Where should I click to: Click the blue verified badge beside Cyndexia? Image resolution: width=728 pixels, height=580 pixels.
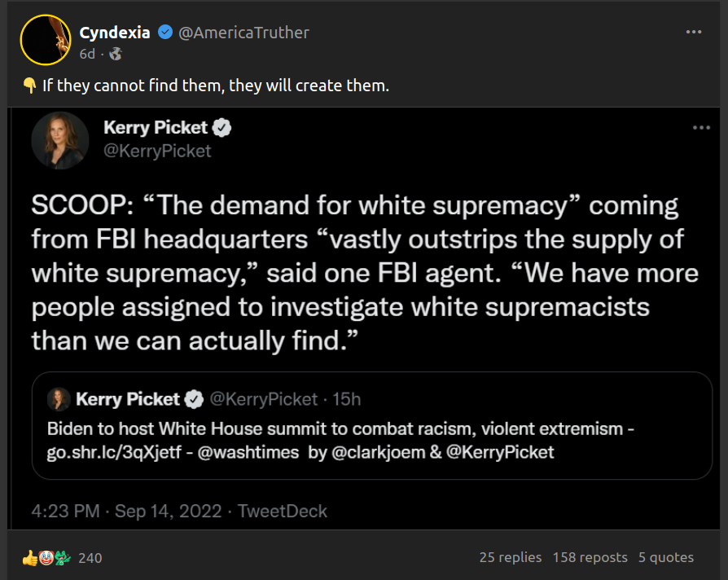165,33
